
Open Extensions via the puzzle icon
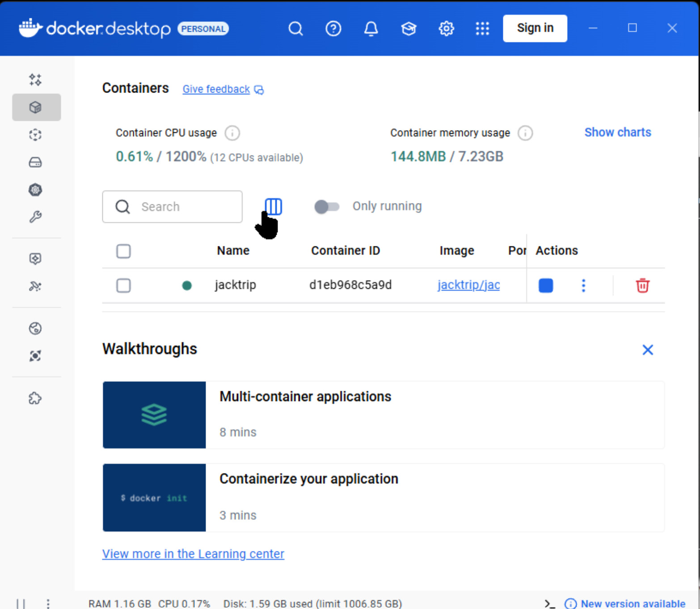35,398
